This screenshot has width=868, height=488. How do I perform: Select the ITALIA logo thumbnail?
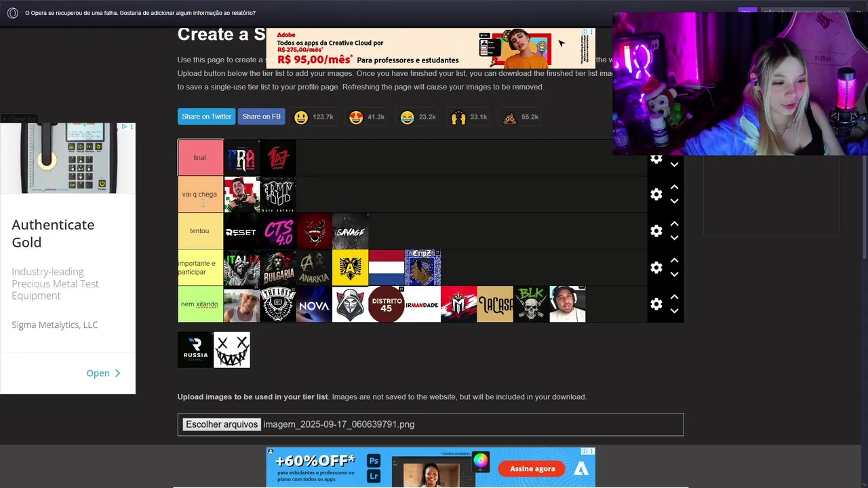click(241, 268)
